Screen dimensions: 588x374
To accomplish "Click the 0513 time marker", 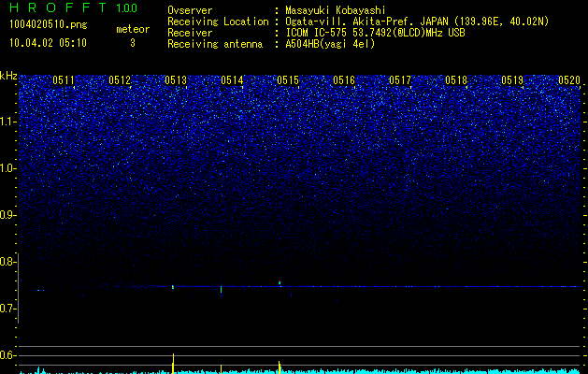I will tap(176, 80).
